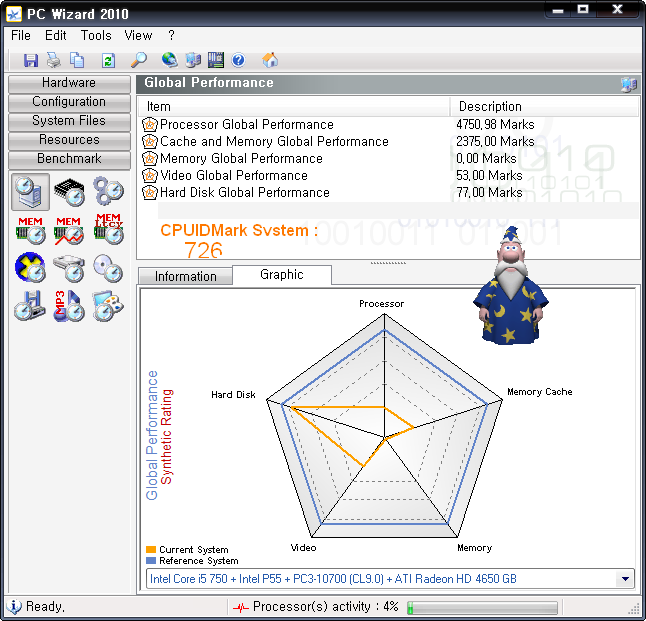The width and height of the screenshot is (646, 621).
Task: Go to home page house icon
Action: point(270,60)
